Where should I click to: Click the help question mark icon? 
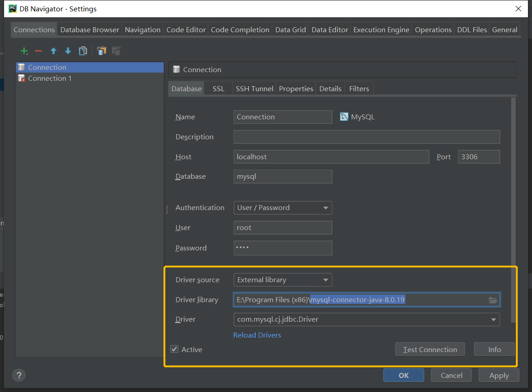pos(19,375)
